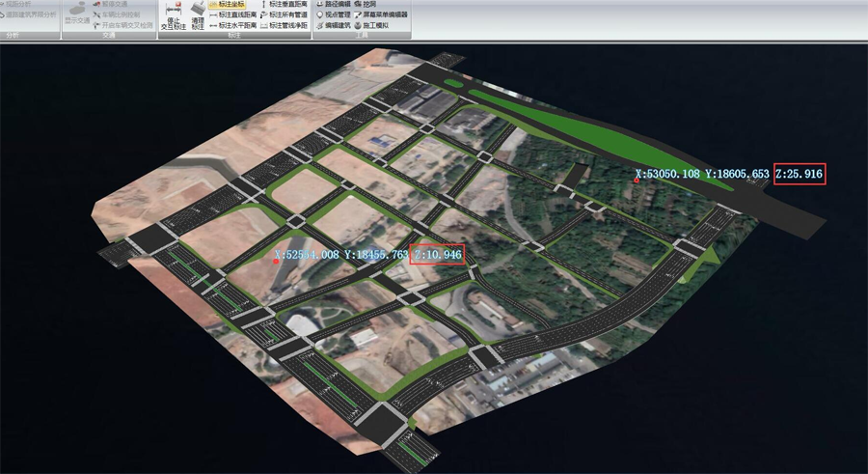Screen dimensions: 868x474
Task: Click 开启车辆交叉检测 vehicle crossing detection
Action: click(122, 25)
